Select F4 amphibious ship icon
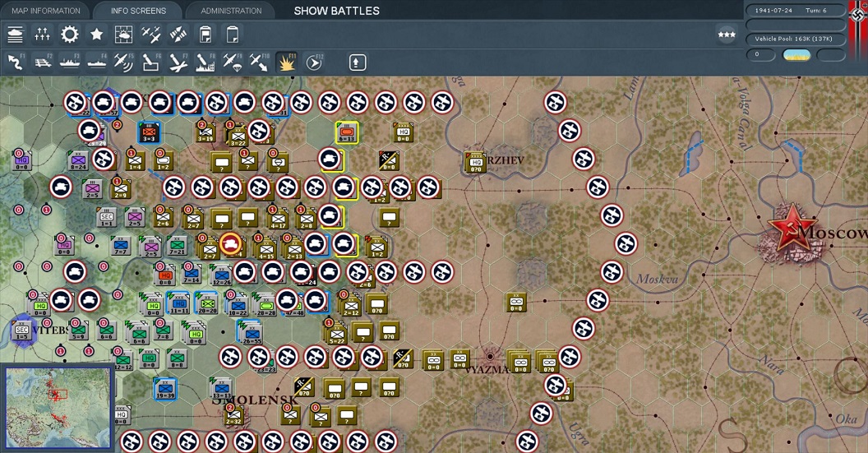868x453 pixels. coord(97,62)
